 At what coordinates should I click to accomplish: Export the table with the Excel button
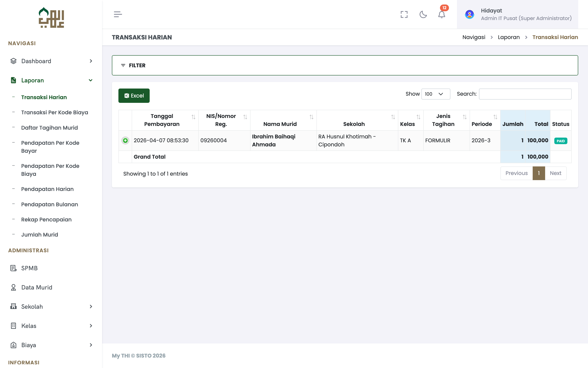coord(134,96)
